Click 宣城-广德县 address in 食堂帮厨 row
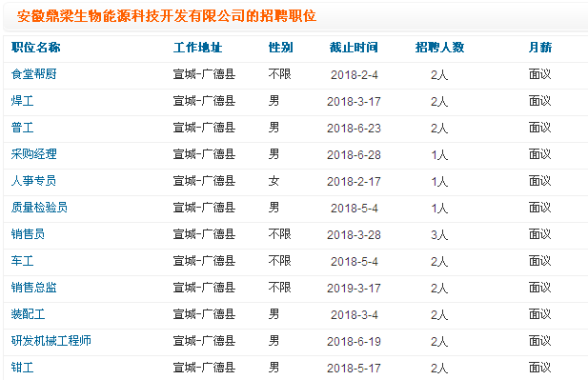 204,74
